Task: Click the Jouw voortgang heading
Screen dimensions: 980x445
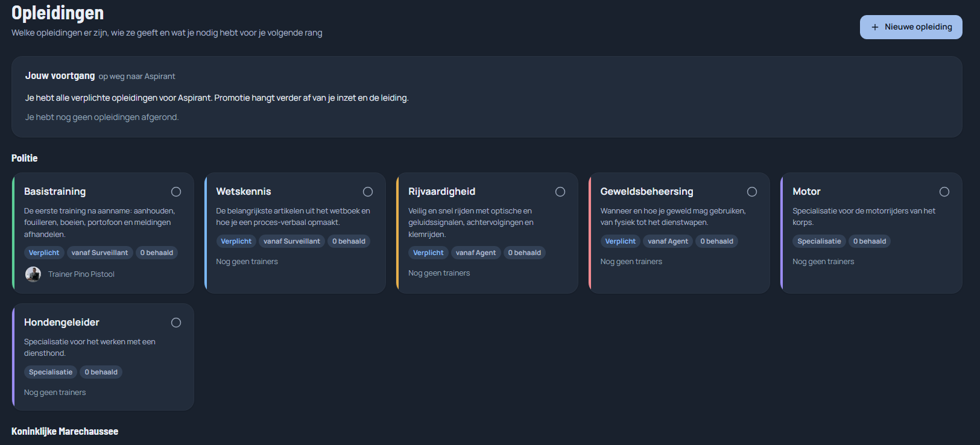Action: pyautogui.click(x=60, y=76)
